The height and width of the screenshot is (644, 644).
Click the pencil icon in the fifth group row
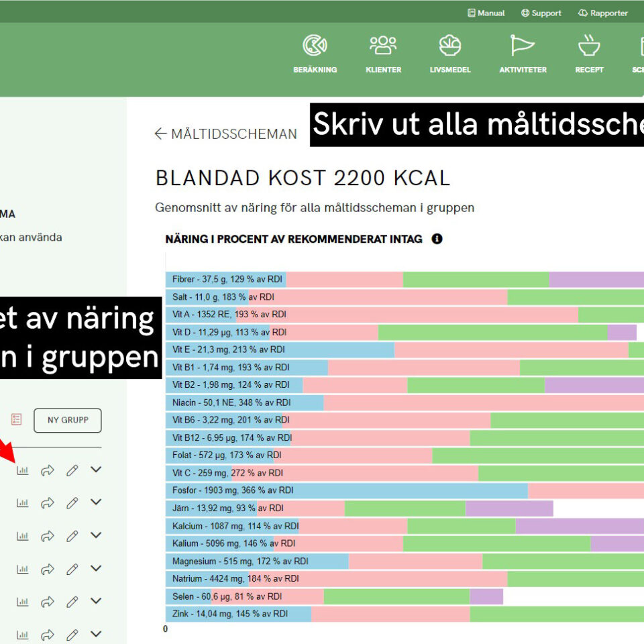[72, 602]
